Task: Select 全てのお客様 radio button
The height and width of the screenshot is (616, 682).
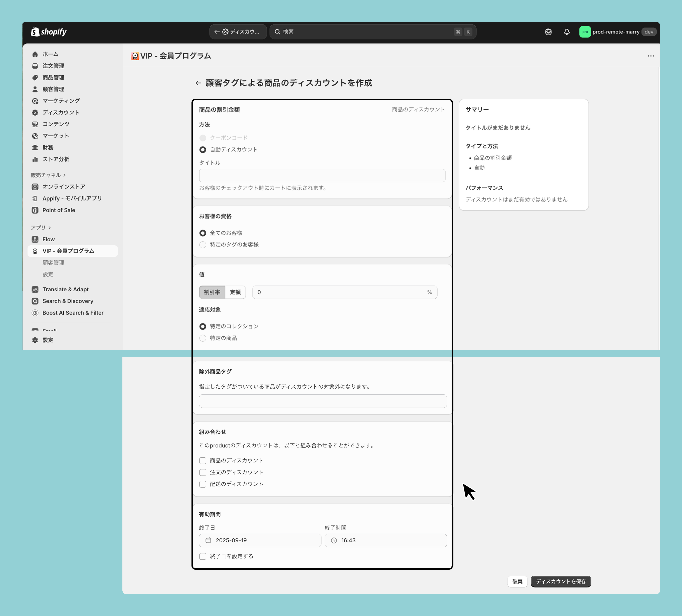Action: pos(203,233)
